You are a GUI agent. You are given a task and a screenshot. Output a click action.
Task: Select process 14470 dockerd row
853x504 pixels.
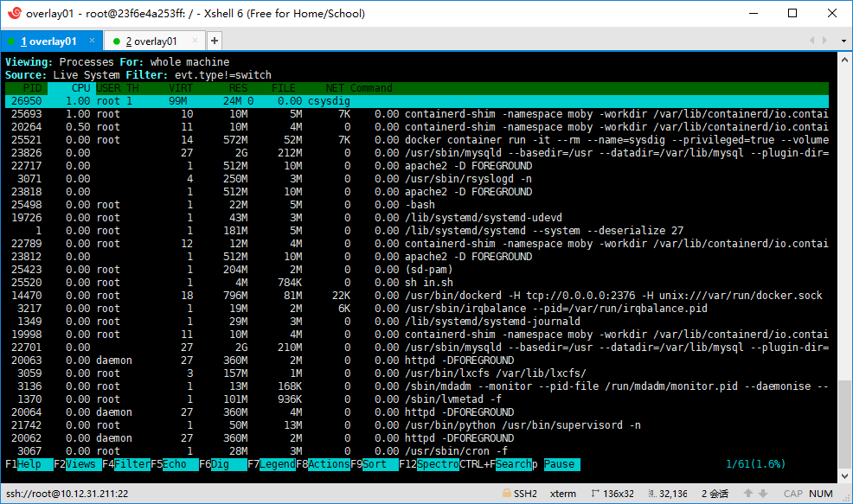click(x=417, y=295)
